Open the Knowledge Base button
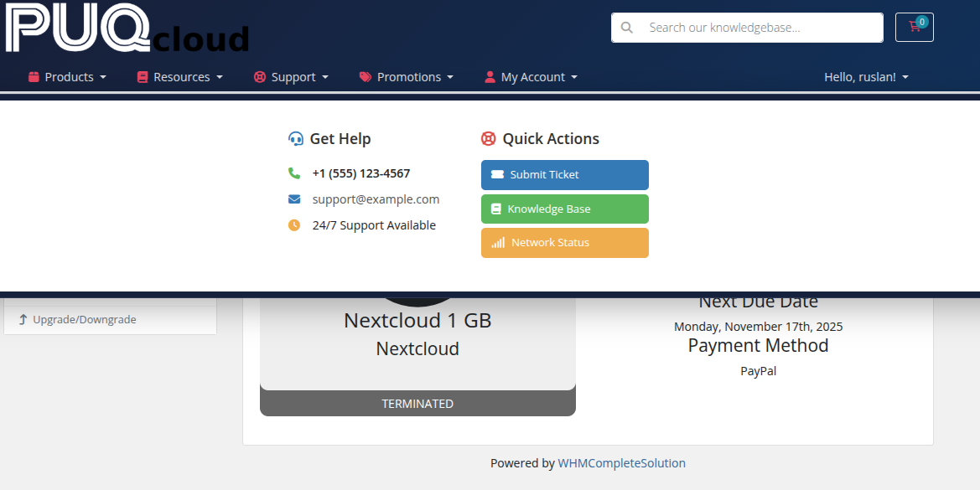980x490 pixels. (x=564, y=209)
